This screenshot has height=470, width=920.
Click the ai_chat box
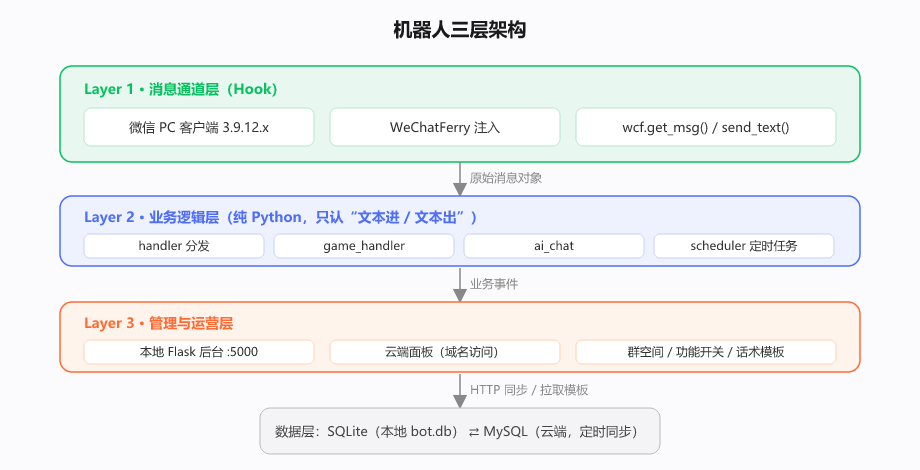(554, 246)
